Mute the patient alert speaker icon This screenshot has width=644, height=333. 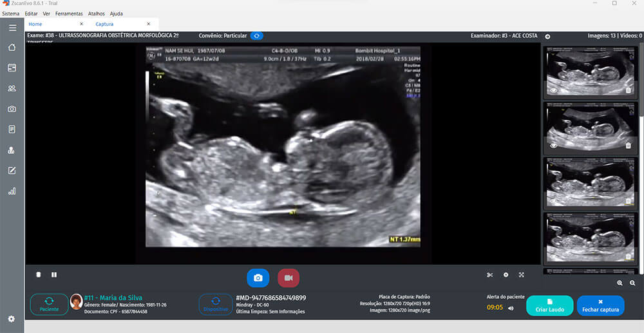[x=511, y=308]
